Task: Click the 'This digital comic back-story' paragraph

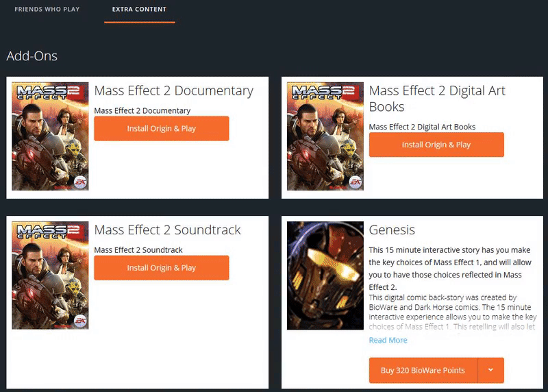Action: [x=453, y=312]
